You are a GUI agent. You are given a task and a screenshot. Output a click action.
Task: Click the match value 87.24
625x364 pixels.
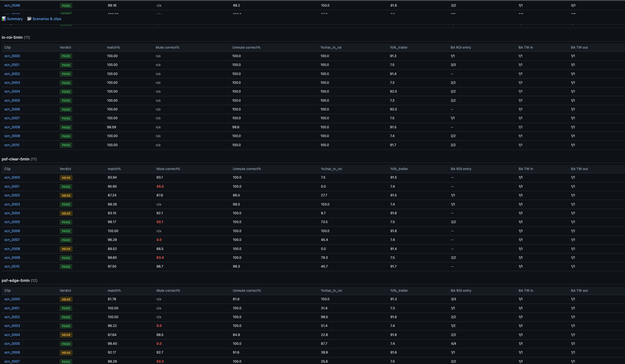click(112, 195)
